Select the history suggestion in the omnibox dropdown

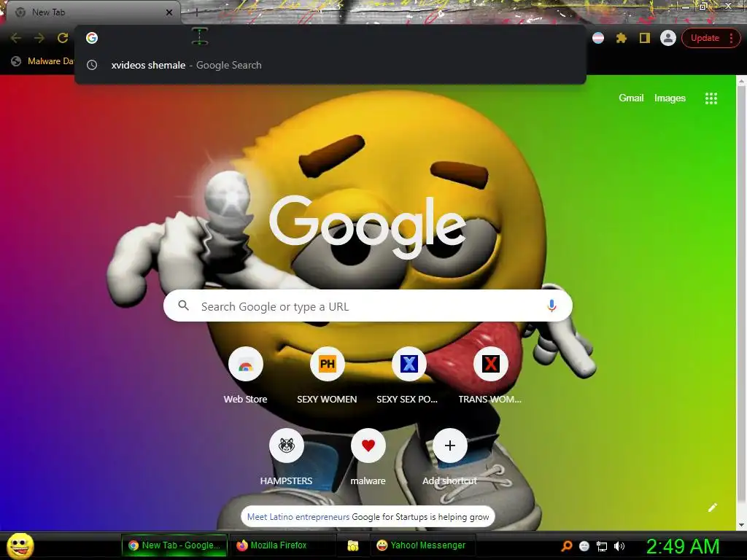click(330, 65)
